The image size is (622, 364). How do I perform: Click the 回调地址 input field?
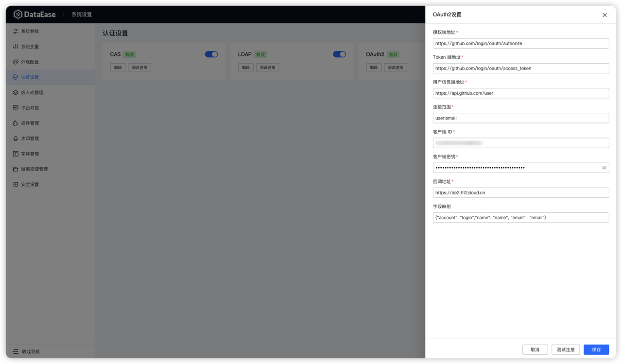(x=520, y=193)
